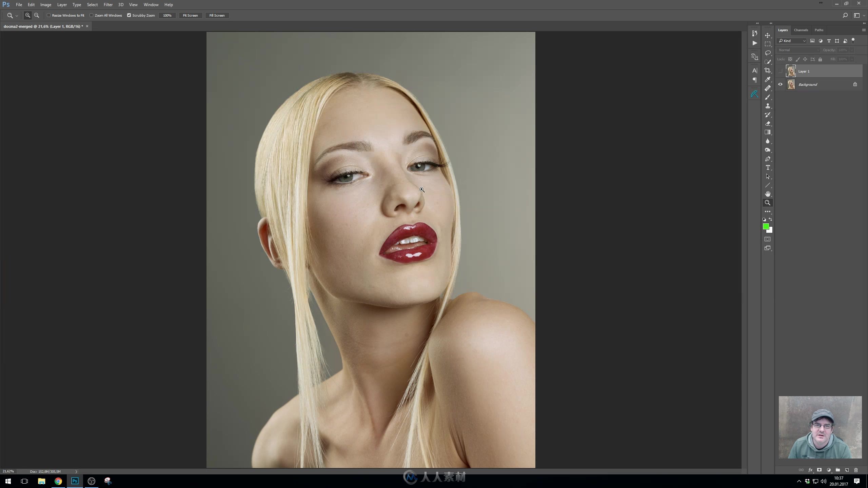
Task: Select Zoom Out mode in options bar
Action: 37,15
